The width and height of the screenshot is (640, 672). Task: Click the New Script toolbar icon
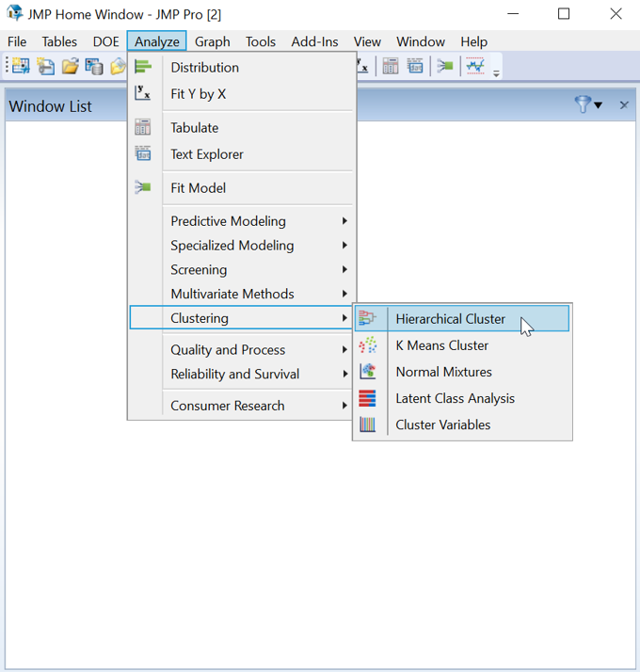(x=45, y=66)
